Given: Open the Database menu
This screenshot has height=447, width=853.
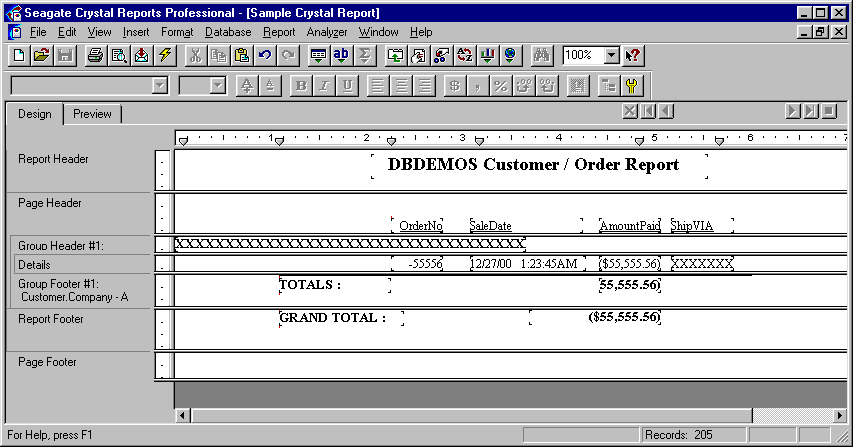Looking at the screenshot, I should pyautogui.click(x=228, y=32).
